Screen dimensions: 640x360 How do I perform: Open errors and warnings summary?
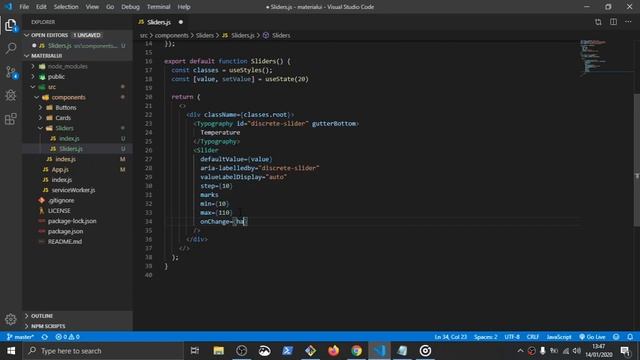(x=67, y=337)
